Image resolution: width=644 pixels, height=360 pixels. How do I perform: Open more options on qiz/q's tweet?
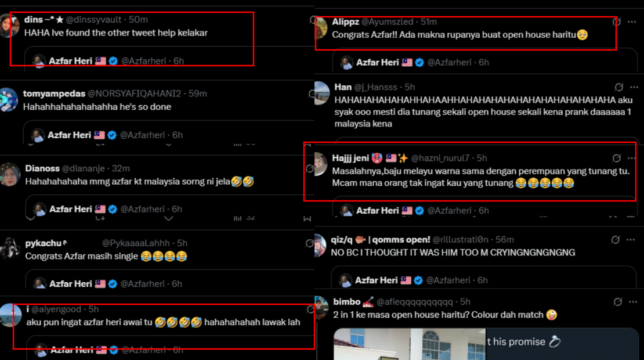pyautogui.click(x=631, y=240)
